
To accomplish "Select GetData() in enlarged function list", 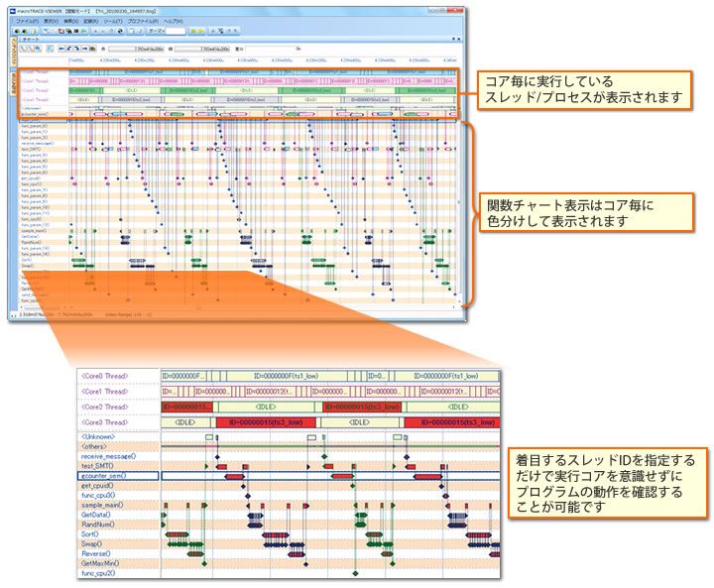I will click(x=95, y=515).
